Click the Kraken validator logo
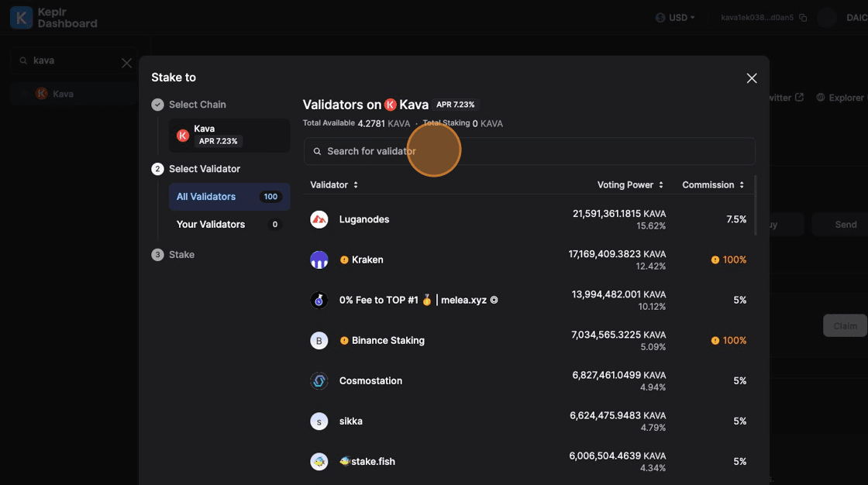This screenshot has width=868, height=485. pos(319,260)
